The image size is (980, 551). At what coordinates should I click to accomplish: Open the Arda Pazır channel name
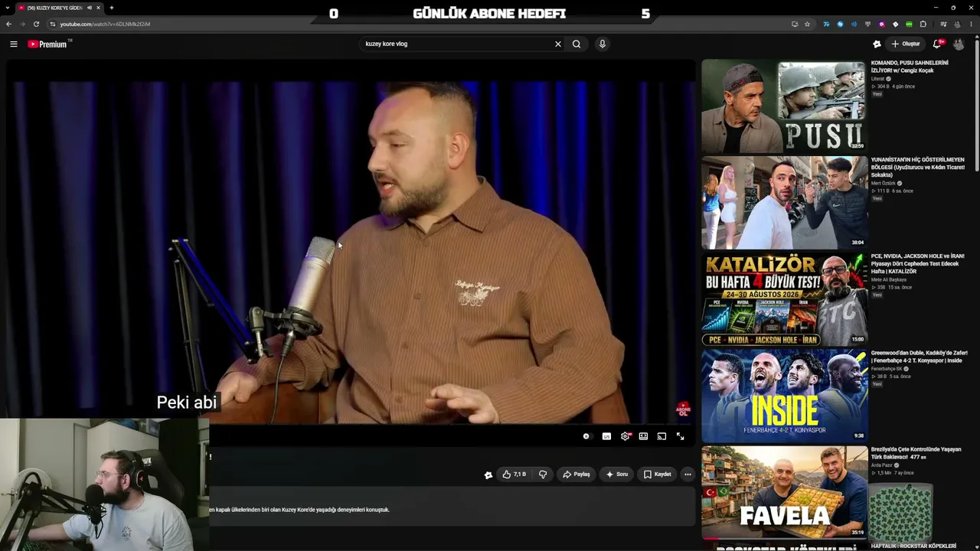click(x=882, y=465)
